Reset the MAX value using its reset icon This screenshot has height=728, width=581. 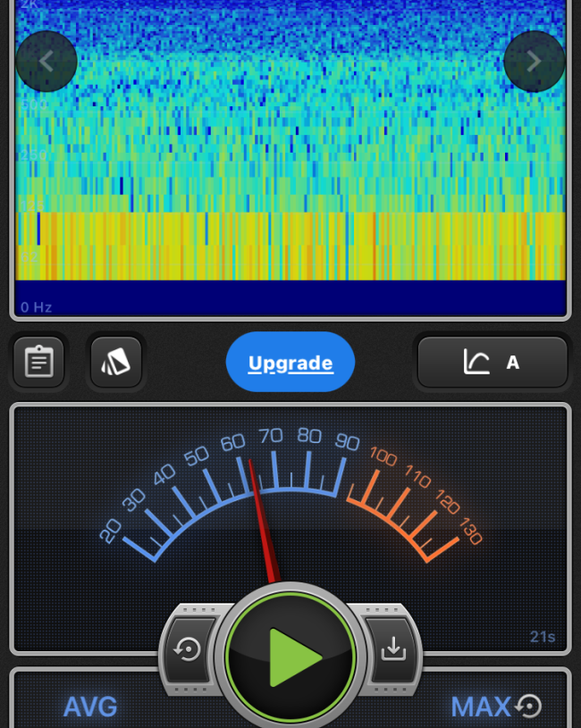[x=529, y=707]
